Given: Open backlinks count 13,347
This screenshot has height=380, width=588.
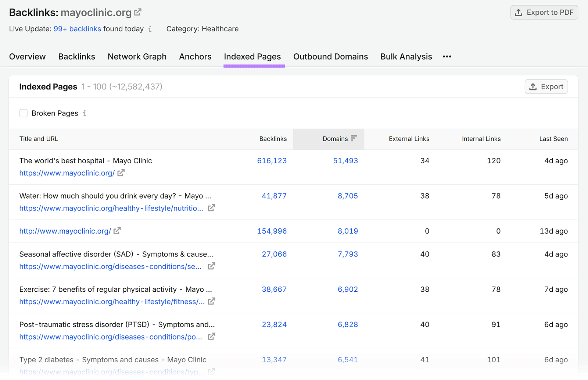Looking at the screenshot, I should pyautogui.click(x=274, y=360).
